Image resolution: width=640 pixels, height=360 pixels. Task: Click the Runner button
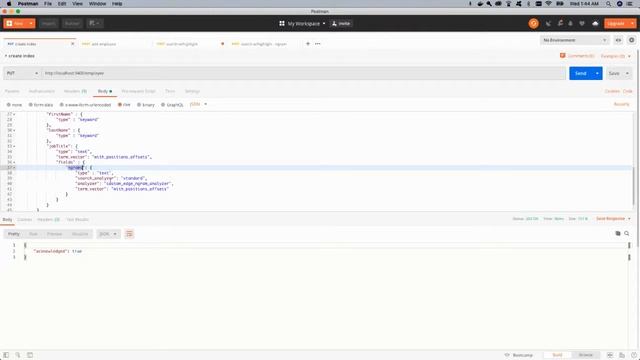click(x=72, y=23)
